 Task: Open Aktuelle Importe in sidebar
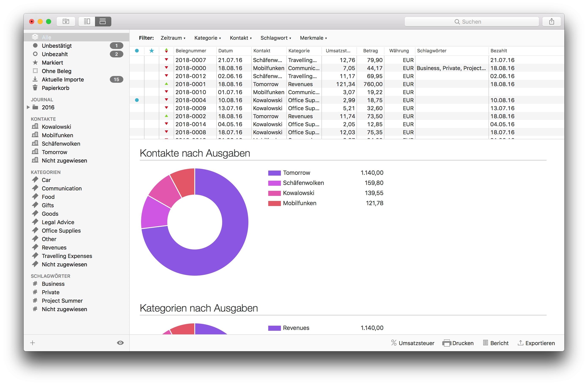pyautogui.click(x=63, y=80)
